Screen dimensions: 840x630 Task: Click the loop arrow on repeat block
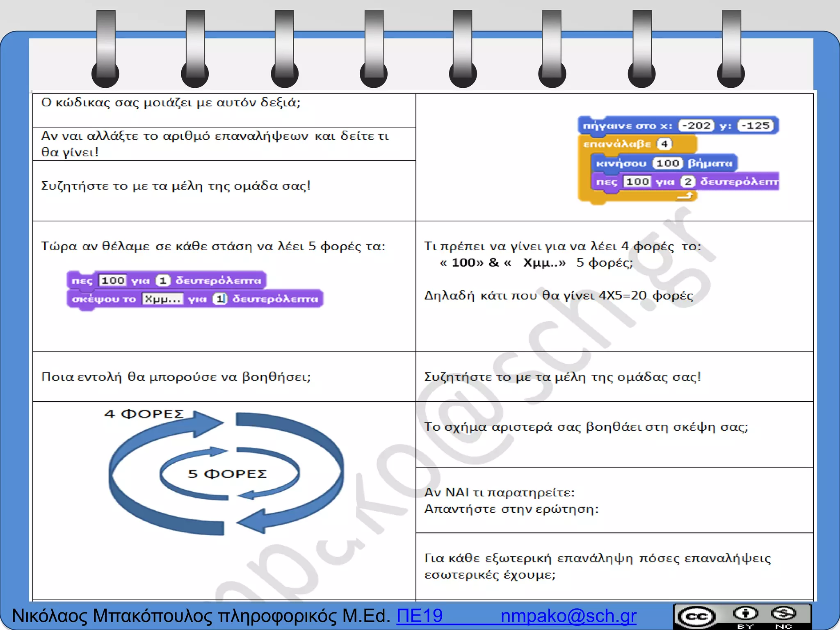click(685, 196)
